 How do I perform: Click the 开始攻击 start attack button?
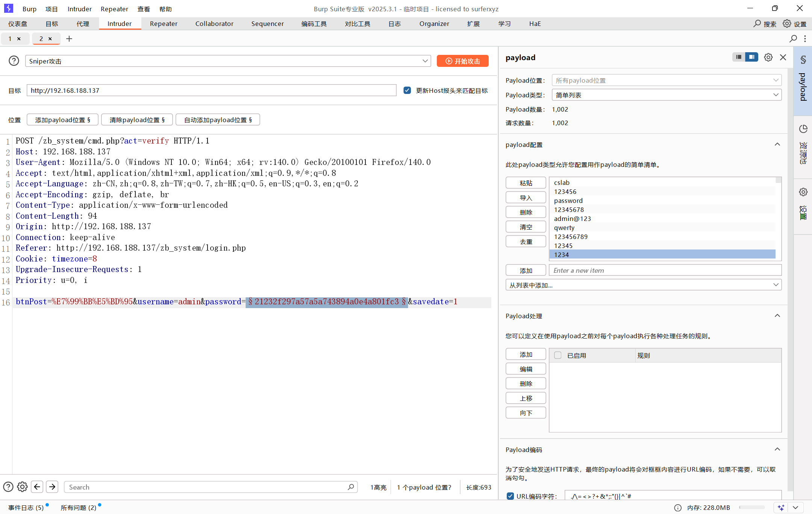tap(462, 61)
